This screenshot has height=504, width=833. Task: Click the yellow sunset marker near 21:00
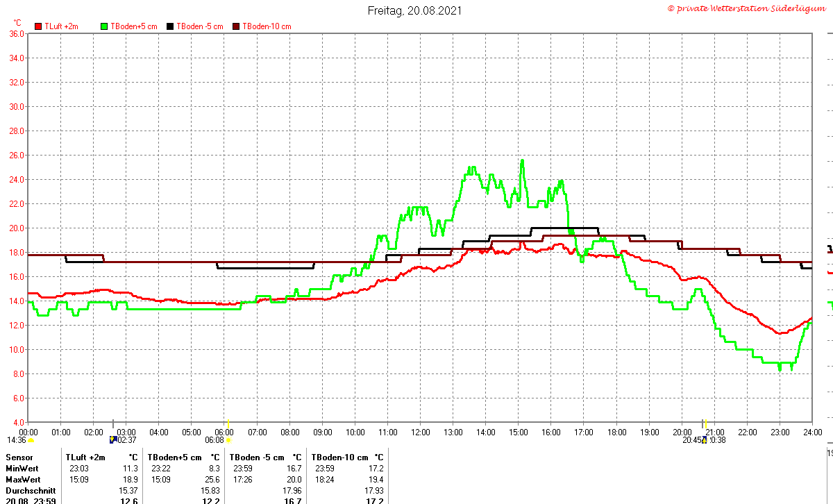click(x=706, y=423)
